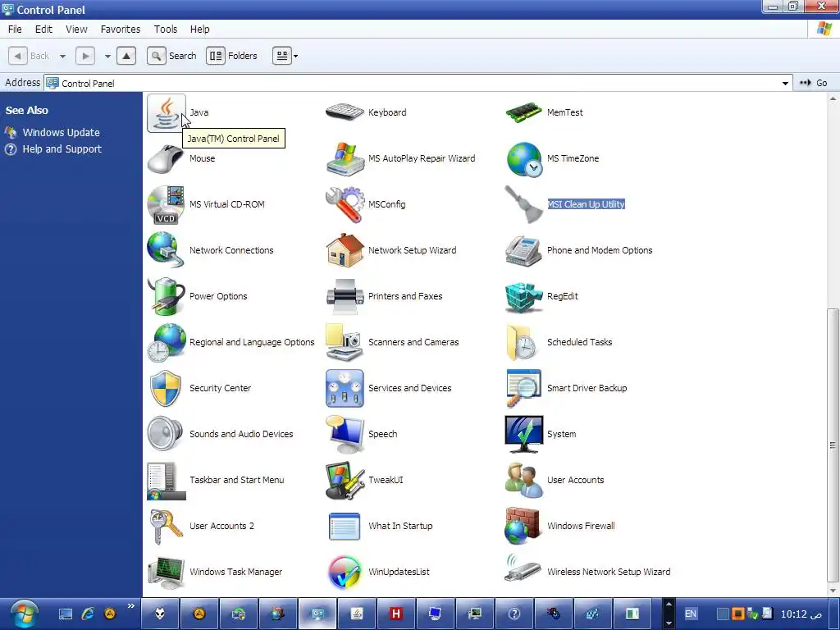The height and width of the screenshot is (630, 840).
Task: Open the Help menu
Action: click(199, 29)
